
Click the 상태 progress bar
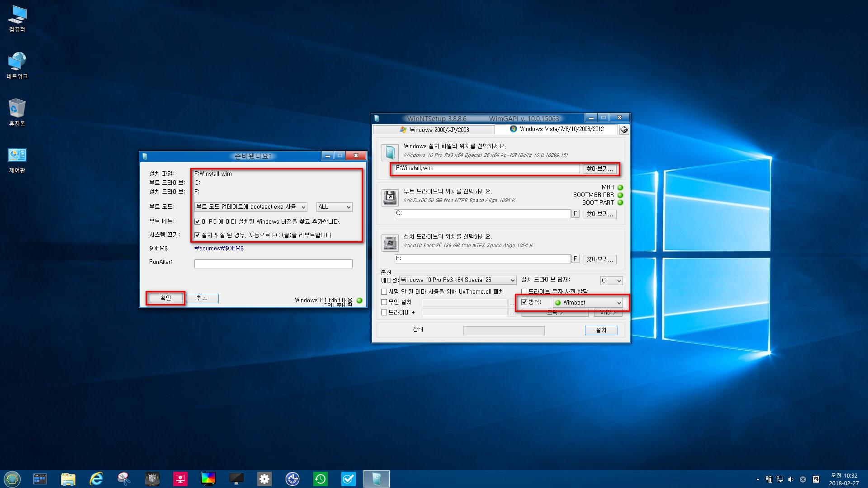click(504, 331)
